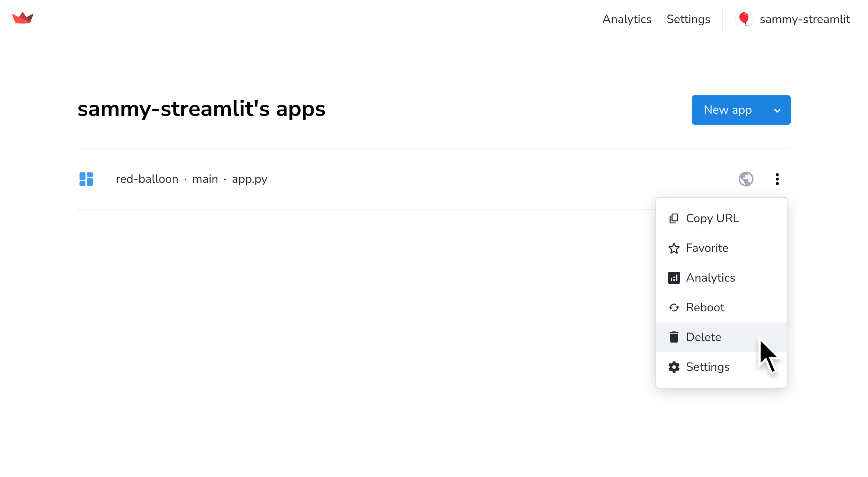Open Analytics from dropdown menu
This screenshot has height=477, width=868.
pos(710,277)
